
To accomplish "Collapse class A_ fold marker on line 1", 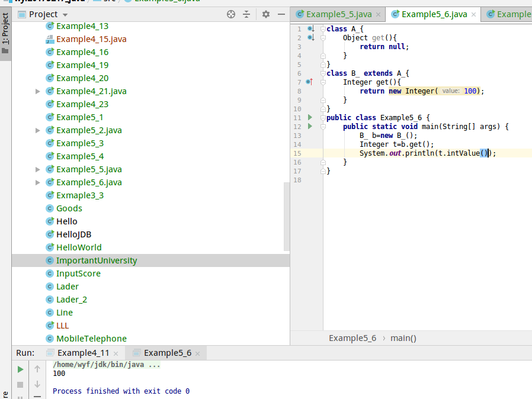I will click(323, 29).
